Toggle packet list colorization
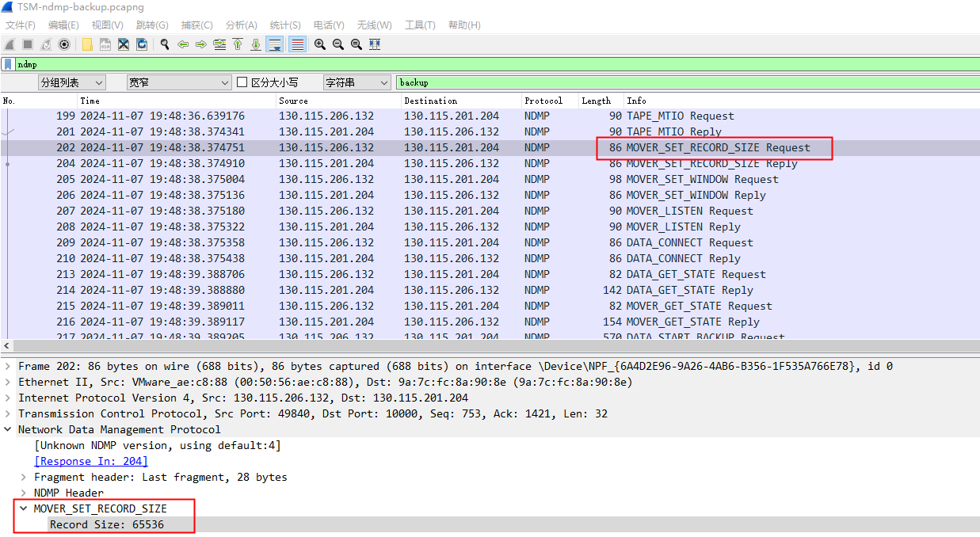980x537 pixels. (297, 44)
